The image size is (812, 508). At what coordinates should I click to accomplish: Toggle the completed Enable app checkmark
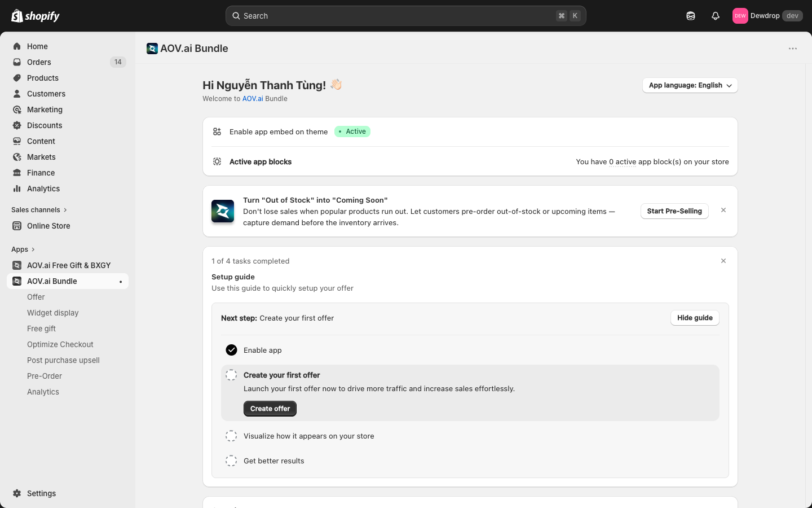tap(231, 350)
